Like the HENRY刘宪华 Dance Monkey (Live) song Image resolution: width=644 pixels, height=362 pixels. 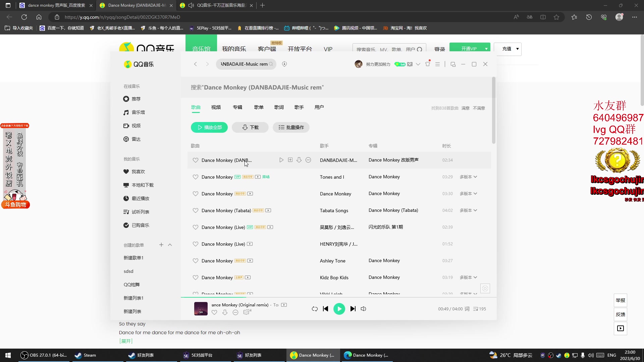coord(196,244)
